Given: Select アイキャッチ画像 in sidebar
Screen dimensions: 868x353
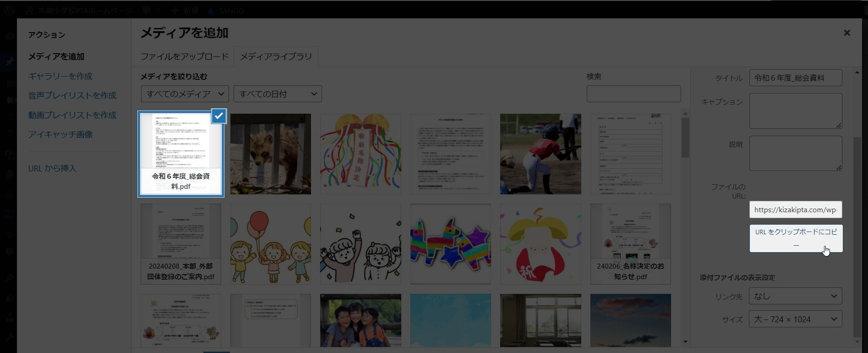Looking at the screenshot, I should tap(60, 134).
